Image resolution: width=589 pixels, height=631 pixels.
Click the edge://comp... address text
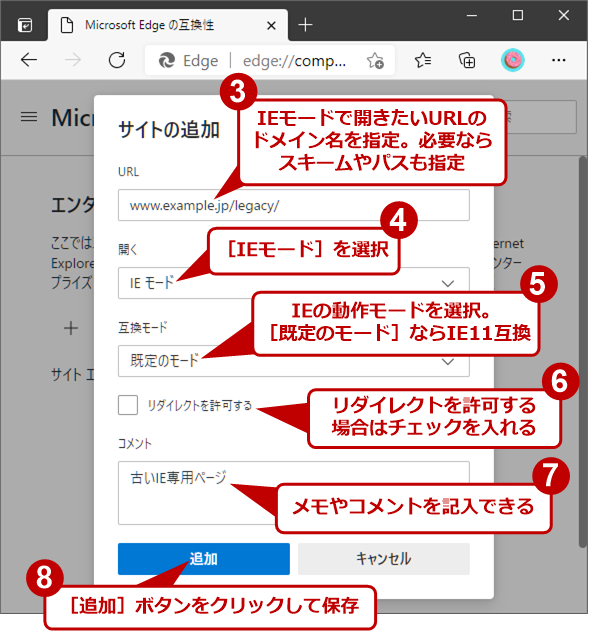pos(294,61)
